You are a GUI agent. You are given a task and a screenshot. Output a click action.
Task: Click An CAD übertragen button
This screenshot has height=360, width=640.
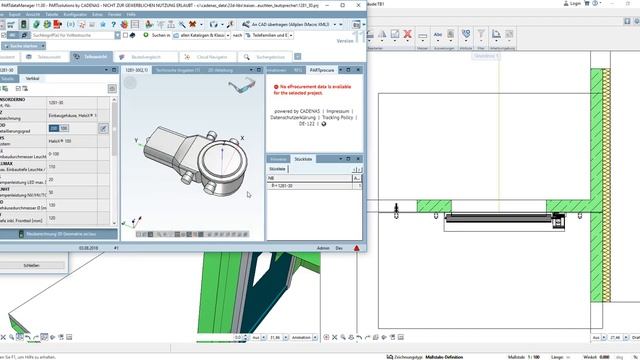286,24
